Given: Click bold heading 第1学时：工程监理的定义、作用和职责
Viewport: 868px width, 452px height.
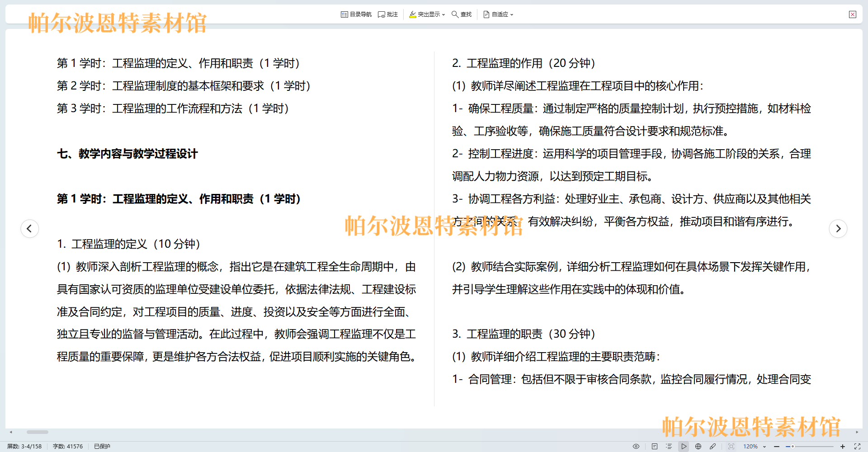Looking at the screenshot, I should (x=179, y=199).
